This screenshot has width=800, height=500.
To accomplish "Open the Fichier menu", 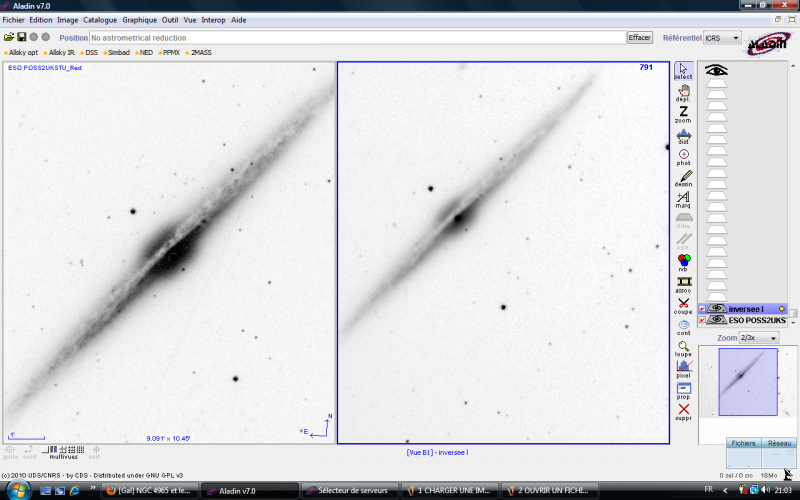I will click(14, 20).
